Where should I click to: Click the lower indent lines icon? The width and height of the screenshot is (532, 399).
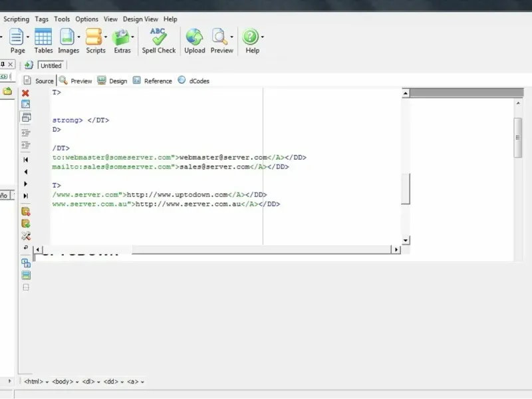tap(26, 145)
